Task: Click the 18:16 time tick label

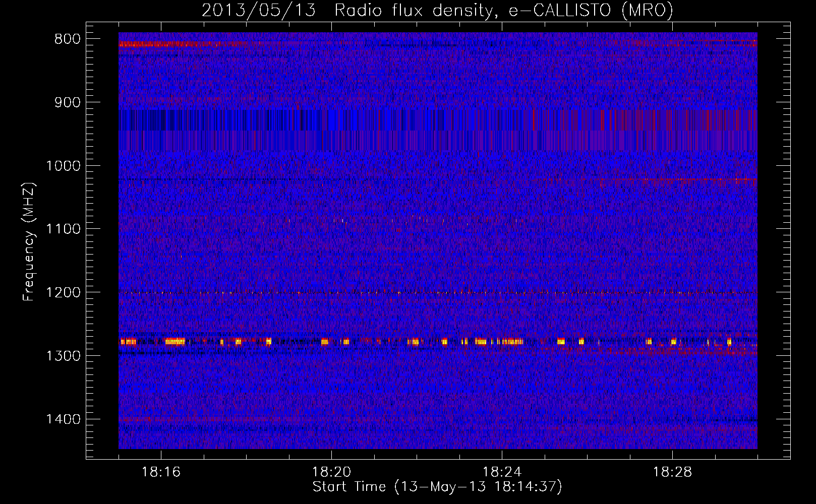Action: (161, 472)
